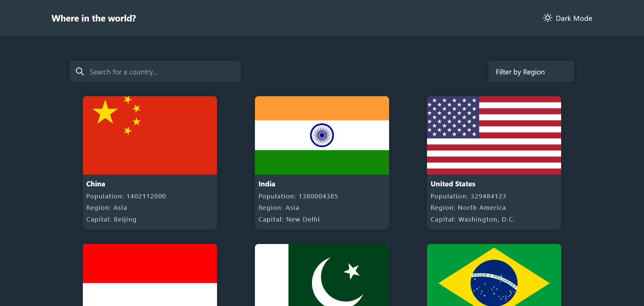This screenshot has width=644, height=306.
Task: Click the United States country name
Action: pos(453,184)
